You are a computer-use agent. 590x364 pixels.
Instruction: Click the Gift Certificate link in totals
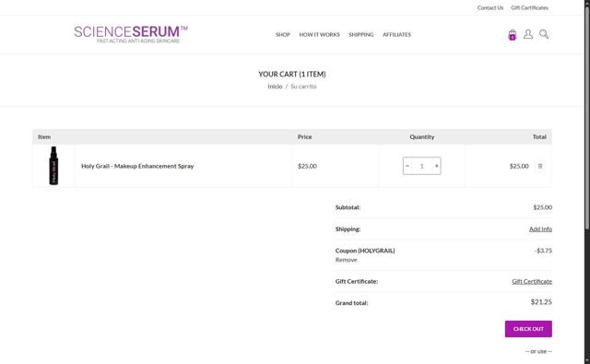[x=532, y=281]
